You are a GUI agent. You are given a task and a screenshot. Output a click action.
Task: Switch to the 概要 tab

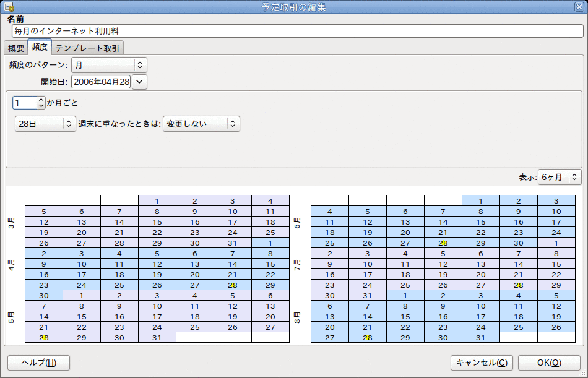[x=16, y=48]
